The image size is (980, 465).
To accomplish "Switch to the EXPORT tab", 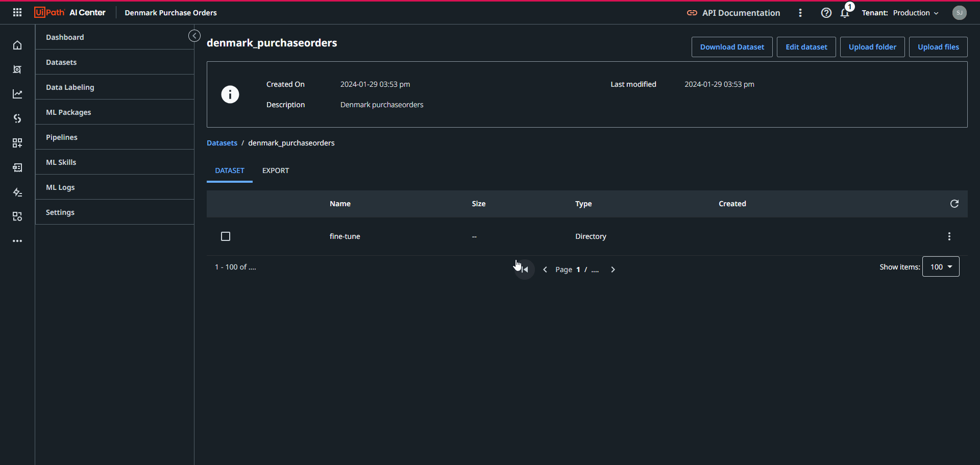I will [276, 170].
